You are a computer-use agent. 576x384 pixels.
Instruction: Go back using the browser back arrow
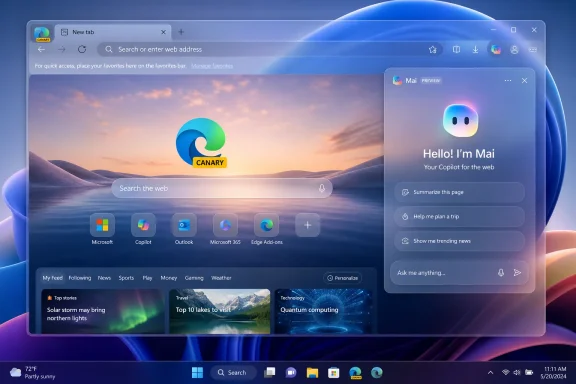pyautogui.click(x=42, y=49)
